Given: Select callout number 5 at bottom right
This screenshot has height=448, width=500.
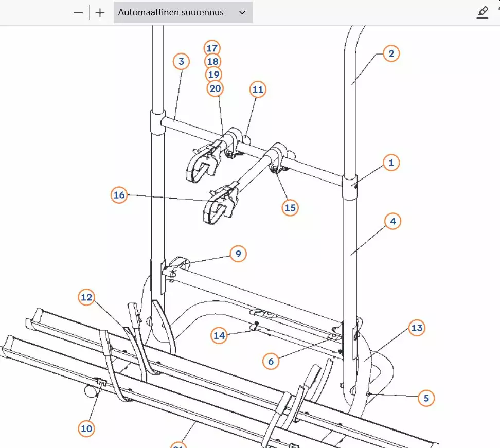Looking at the screenshot, I should coord(426,398).
